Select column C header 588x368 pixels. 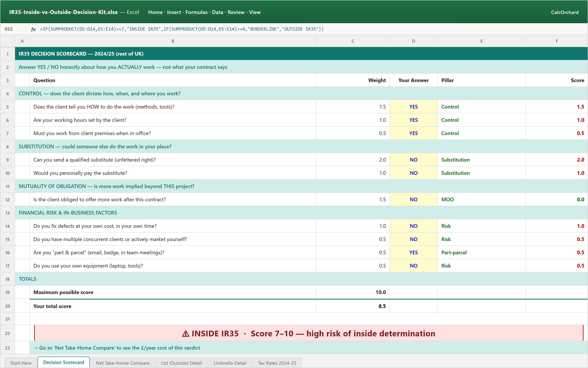(353, 41)
